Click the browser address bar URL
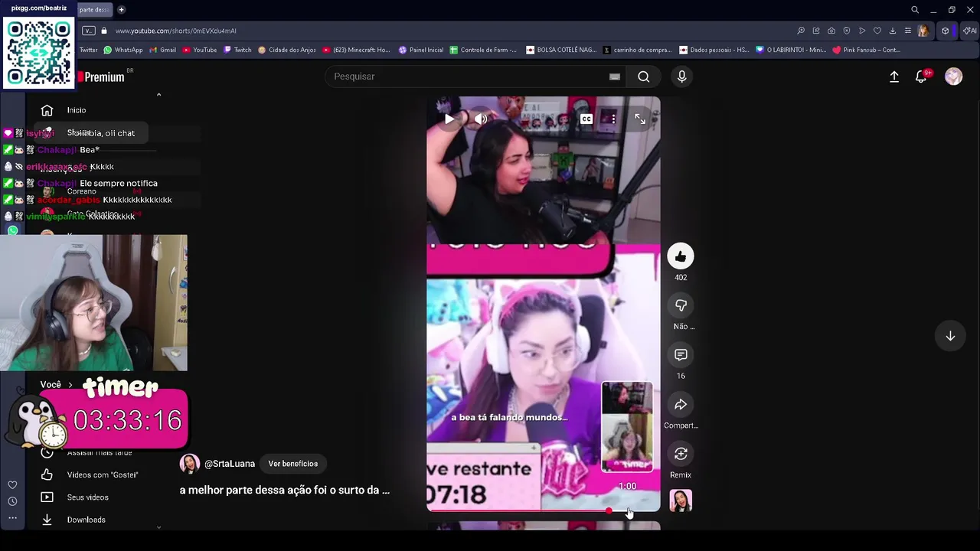Image resolution: width=980 pixels, height=551 pixels. (x=176, y=31)
